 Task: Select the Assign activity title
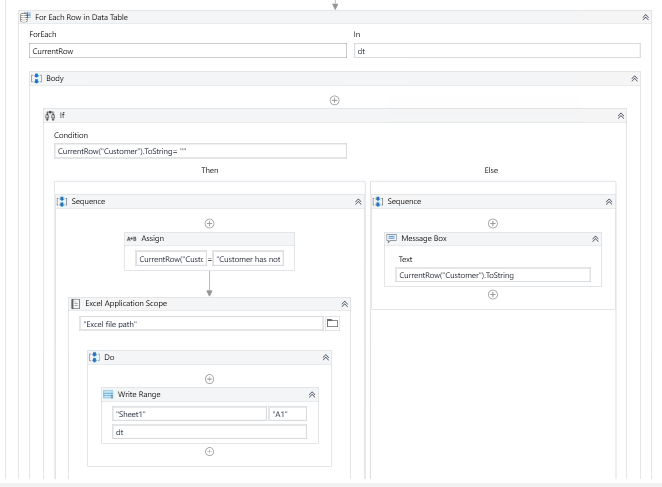click(x=152, y=239)
